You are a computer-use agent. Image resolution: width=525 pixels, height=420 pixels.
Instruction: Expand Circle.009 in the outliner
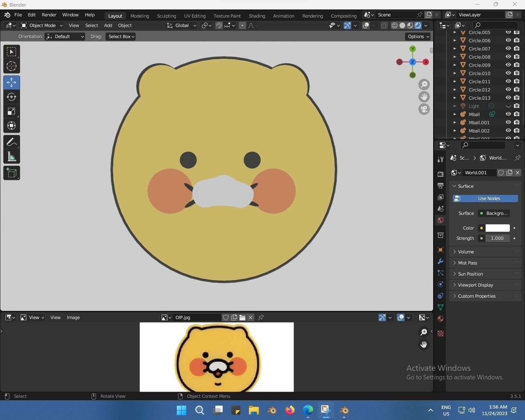(x=454, y=65)
